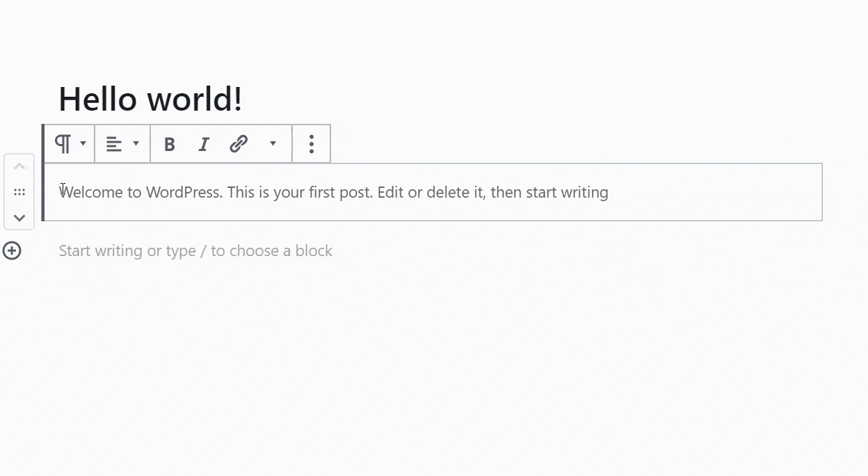Screen dimensions: 868x476
Task: Click the block drag handle dots
Action: coord(19,192)
